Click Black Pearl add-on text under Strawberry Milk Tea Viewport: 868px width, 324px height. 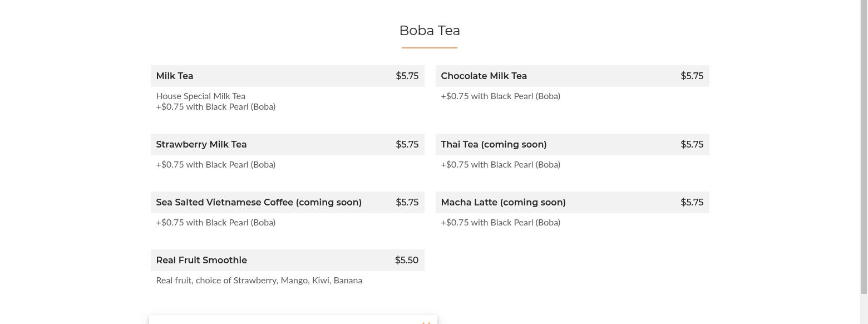click(x=216, y=164)
